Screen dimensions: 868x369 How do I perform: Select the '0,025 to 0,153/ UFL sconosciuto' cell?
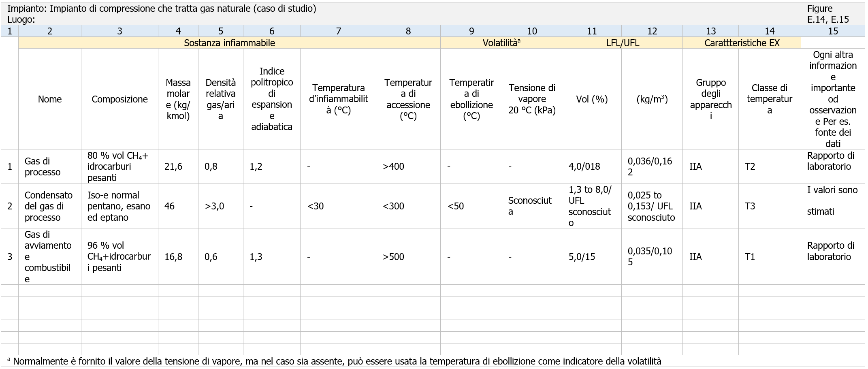pos(652,206)
